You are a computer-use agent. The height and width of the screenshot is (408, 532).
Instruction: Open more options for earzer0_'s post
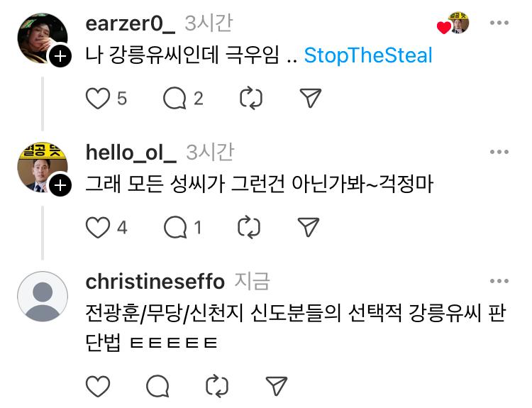tap(499, 23)
